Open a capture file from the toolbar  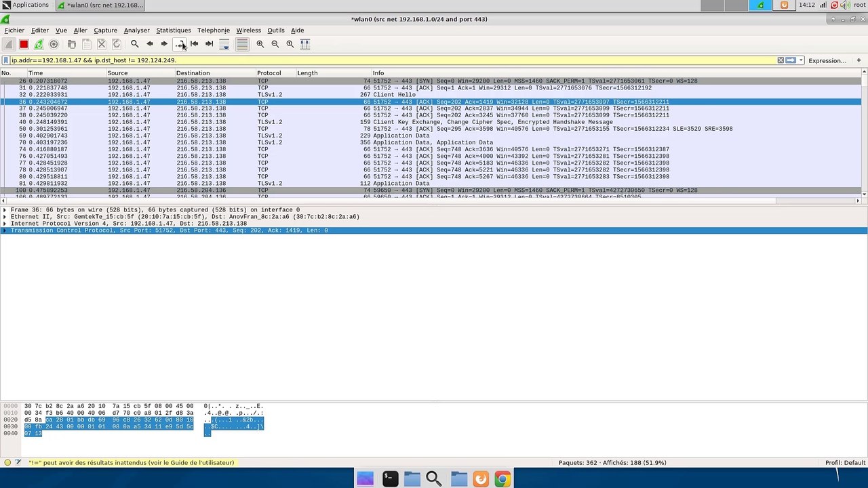click(x=72, y=44)
